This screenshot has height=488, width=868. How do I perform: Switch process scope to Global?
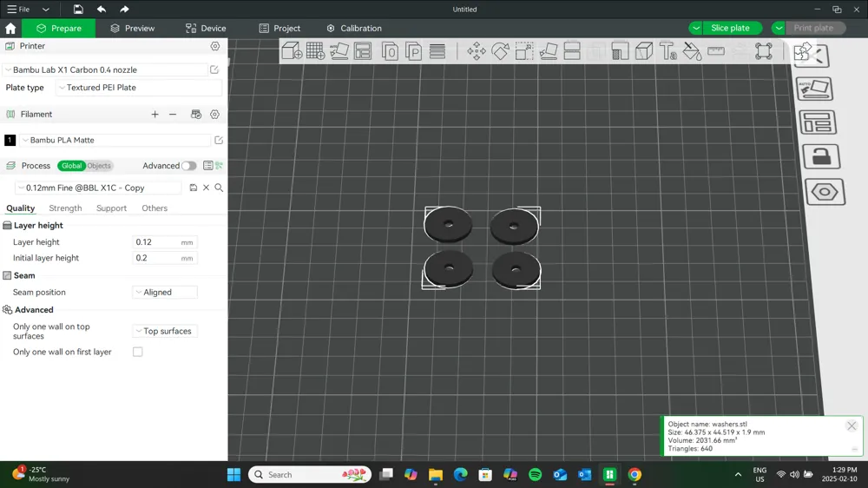point(71,166)
